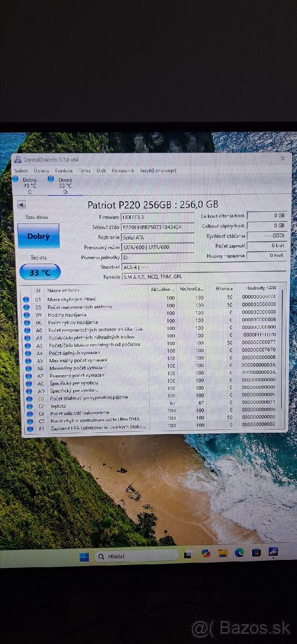Image resolution: width=297 pixels, height=644 pixels.
Task: Select row Maximálny počet vymazaní
Action: click(150, 359)
